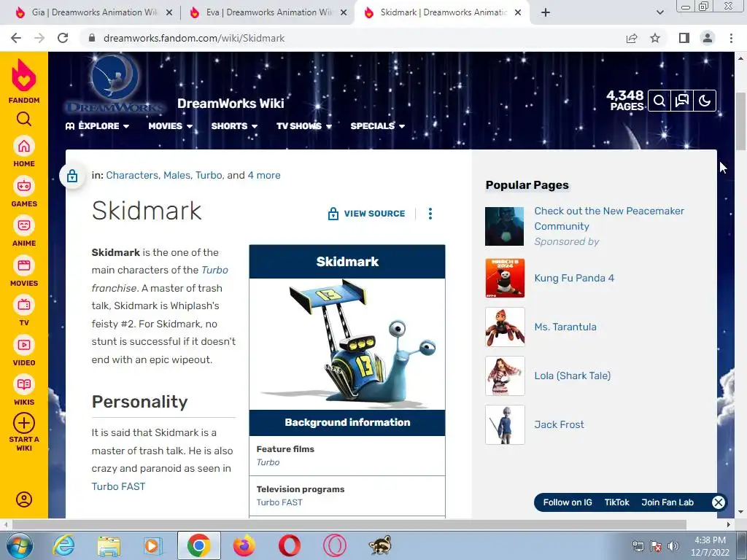Dismiss the social links banner
Viewport: 747px width, 560px height.
coord(719,502)
